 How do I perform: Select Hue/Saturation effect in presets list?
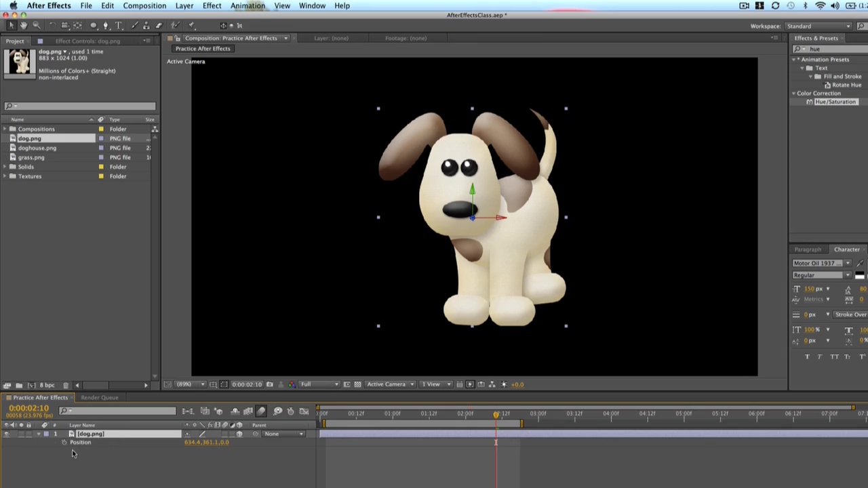coord(835,102)
